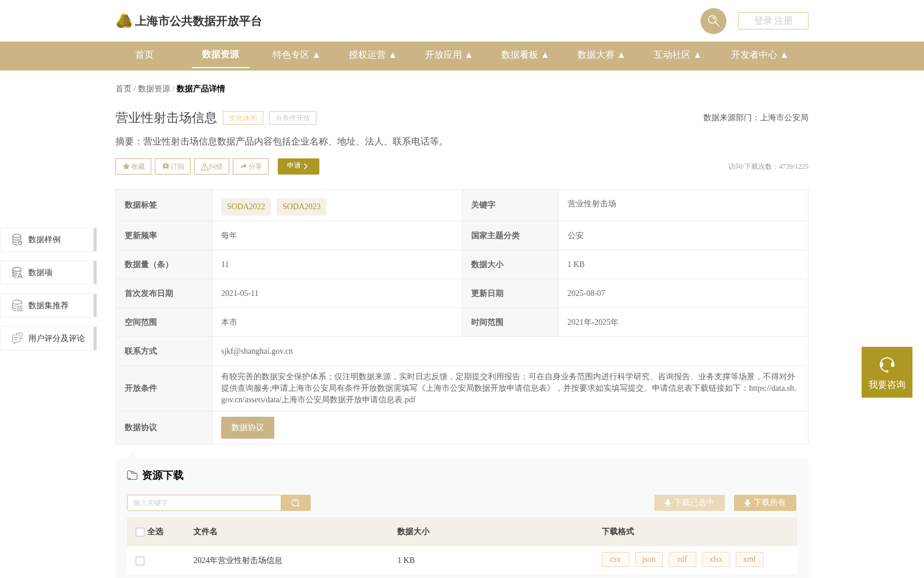Expand the 数据大赛 menu

coord(601,55)
